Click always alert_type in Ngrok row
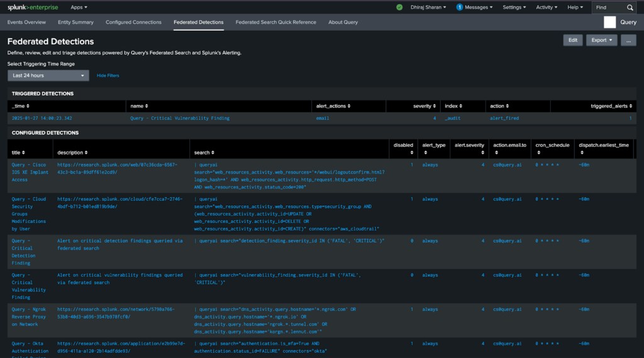 pyautogui.click(x=430, y=310)
